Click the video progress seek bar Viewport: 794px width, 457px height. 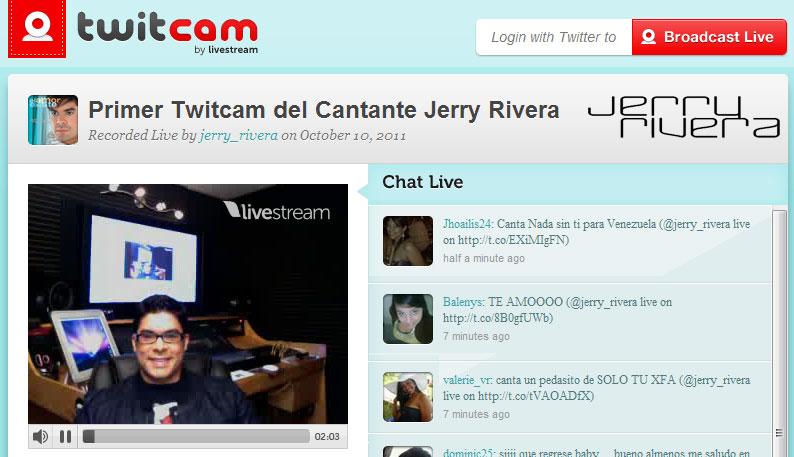196,436
